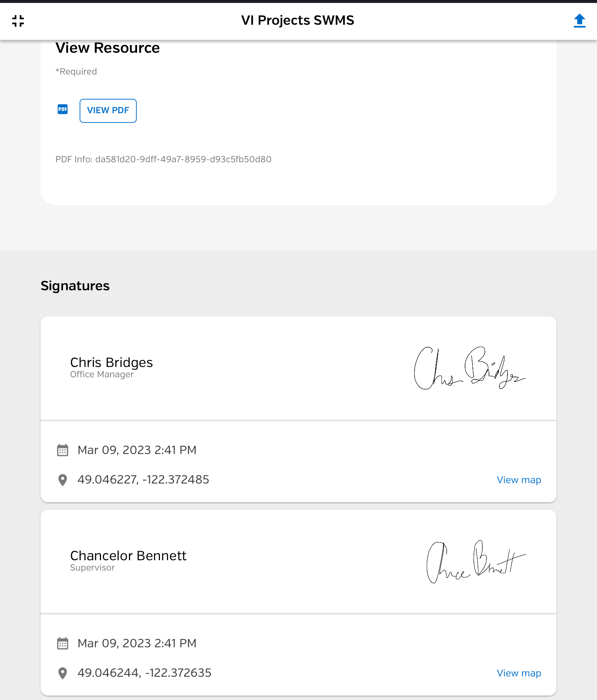Click the exit fullscreen collapse icon

(18, 21)
